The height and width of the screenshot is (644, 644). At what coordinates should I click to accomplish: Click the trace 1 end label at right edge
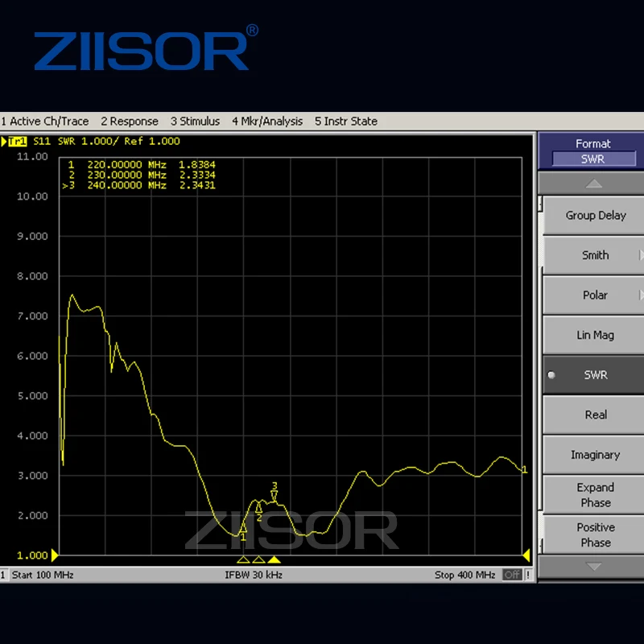click(525, 469)
